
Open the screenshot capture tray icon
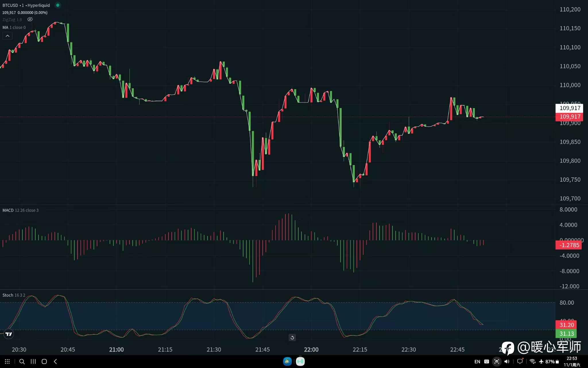496,361
